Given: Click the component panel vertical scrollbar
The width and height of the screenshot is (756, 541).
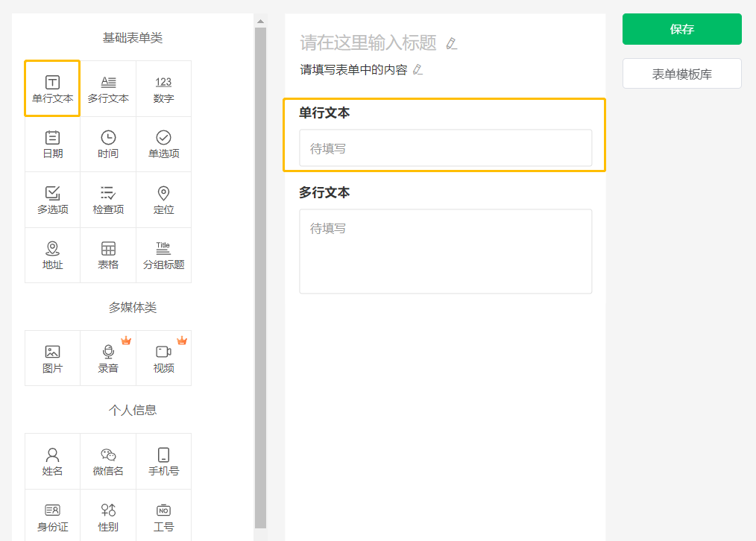Looking at the screenshot, I should [260, 277].
